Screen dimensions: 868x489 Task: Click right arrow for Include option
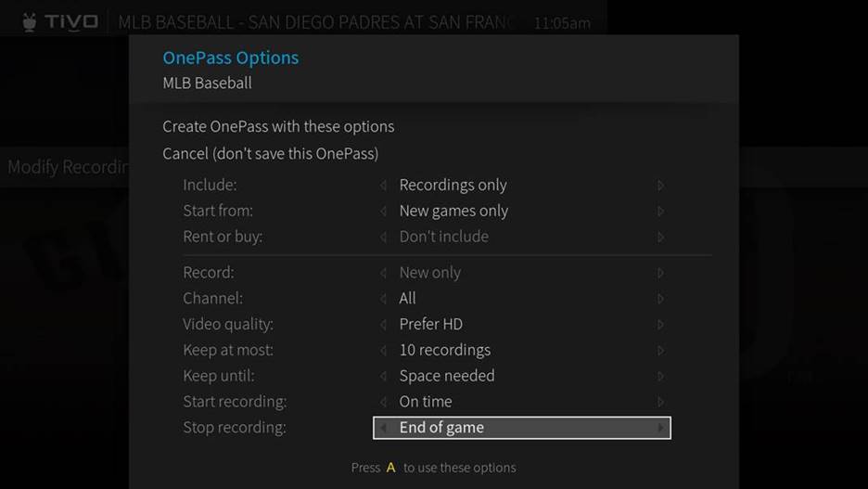pos(660,186)
